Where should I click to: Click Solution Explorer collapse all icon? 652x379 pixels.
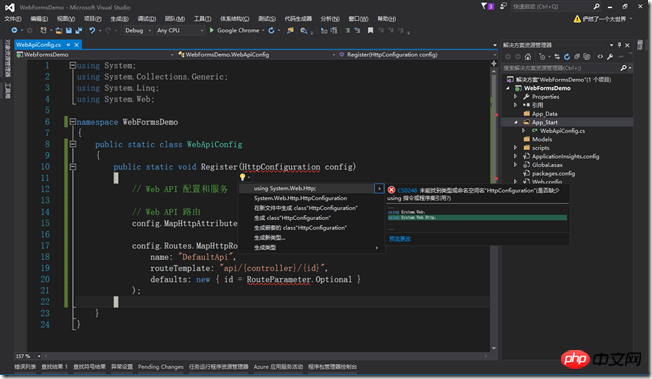tap(577, 57)
